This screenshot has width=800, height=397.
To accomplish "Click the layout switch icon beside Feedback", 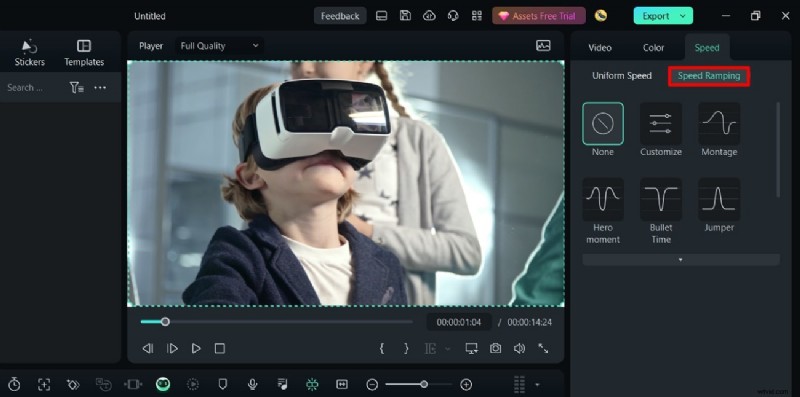I will click(x=381, y=16).
